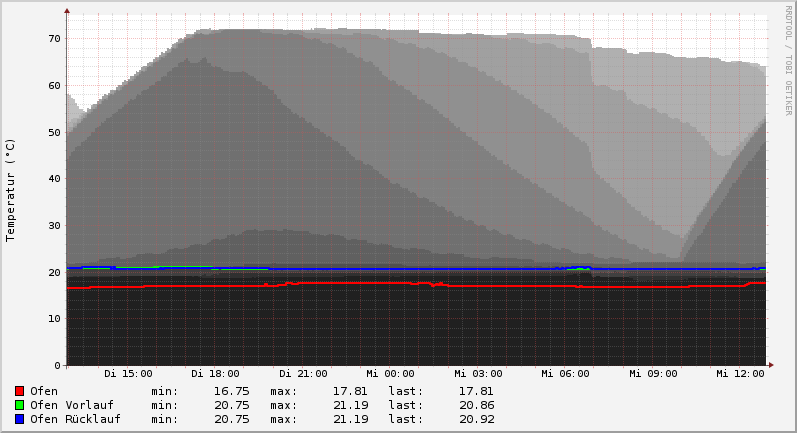Screen dimensions: 797x433
Task: Click the X-axis right end arrowhead
Action: (770, 365)
